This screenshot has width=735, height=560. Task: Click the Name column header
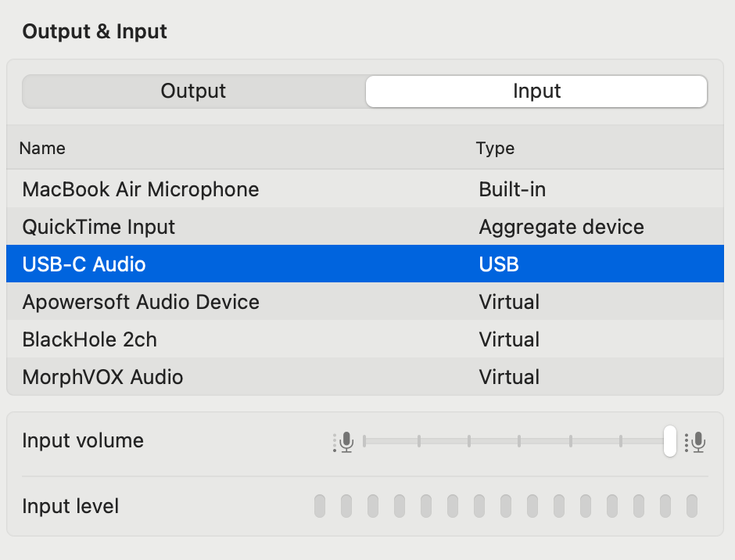(x=42, y=149)
